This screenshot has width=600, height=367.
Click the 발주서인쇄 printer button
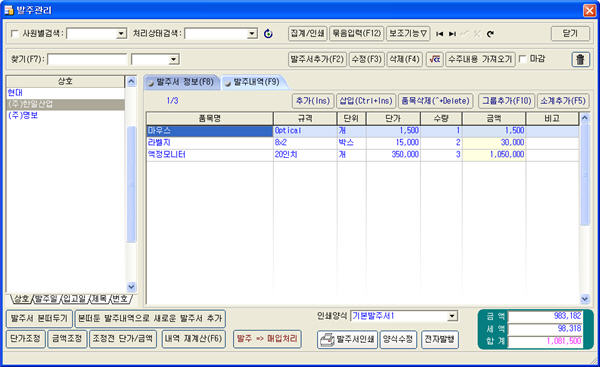click(347, 339)
